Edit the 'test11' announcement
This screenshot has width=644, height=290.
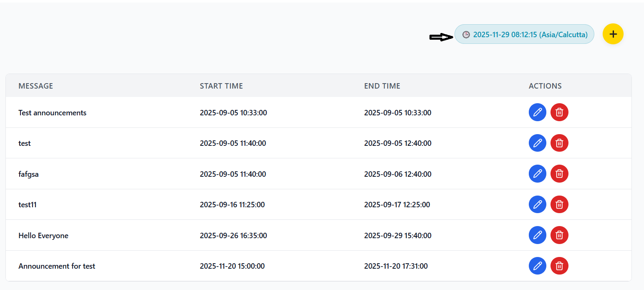coord(537,204)
